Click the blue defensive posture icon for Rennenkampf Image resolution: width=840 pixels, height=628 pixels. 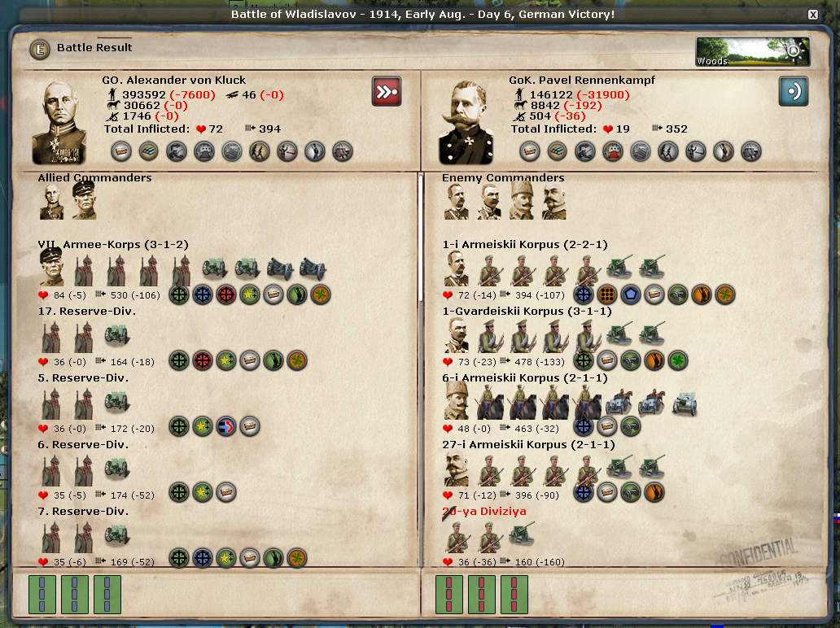pyautogui.click(x=794, y=92)
